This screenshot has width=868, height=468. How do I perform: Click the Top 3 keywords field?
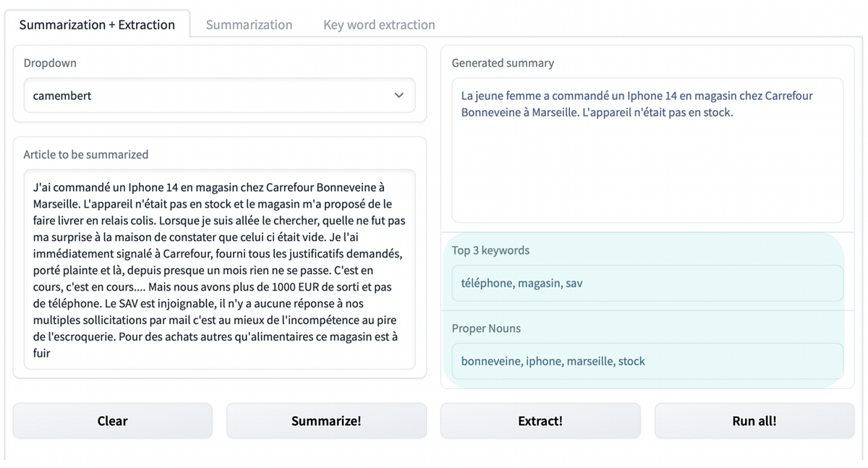click(x=646, y=283)
